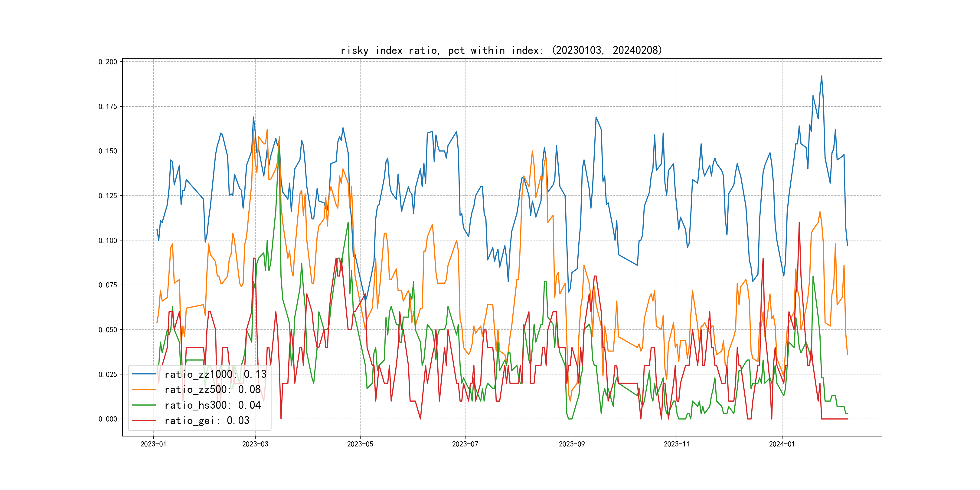Click the 0.000 y-axis tick label

[108, 419]
